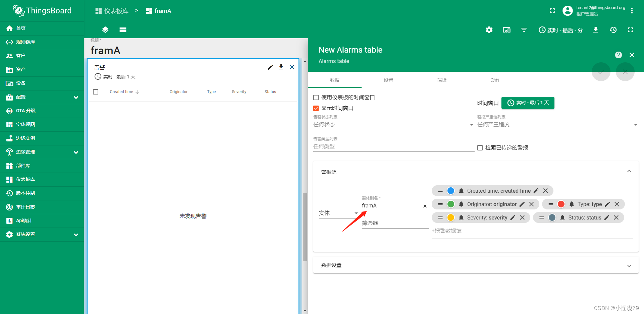This screenshot has width=644, height=314.
Task: Expand the 数据设置 section
Action: click(x=629, y=266)
